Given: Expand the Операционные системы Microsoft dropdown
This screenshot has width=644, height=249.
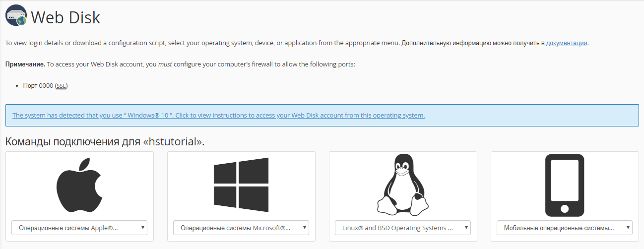Looking at the screenshot, I should tap(241, 228).
